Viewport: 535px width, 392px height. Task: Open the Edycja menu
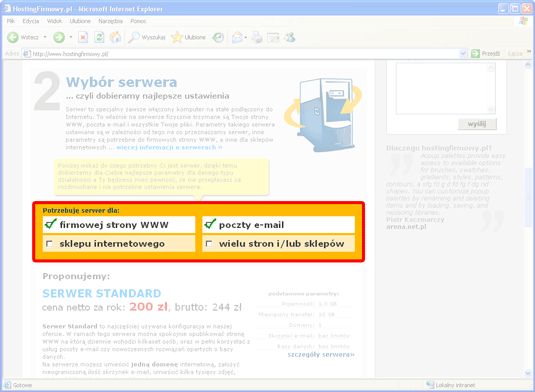[x=31, y=21]
